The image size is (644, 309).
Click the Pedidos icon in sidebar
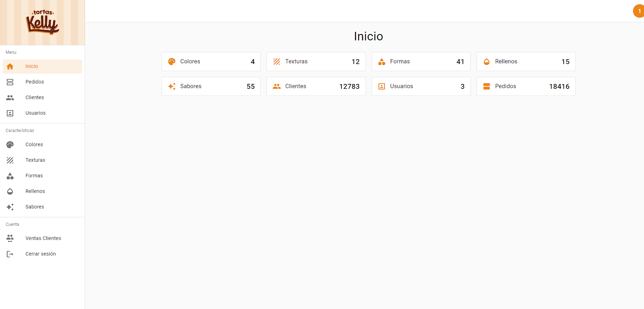tap(10, 82)
